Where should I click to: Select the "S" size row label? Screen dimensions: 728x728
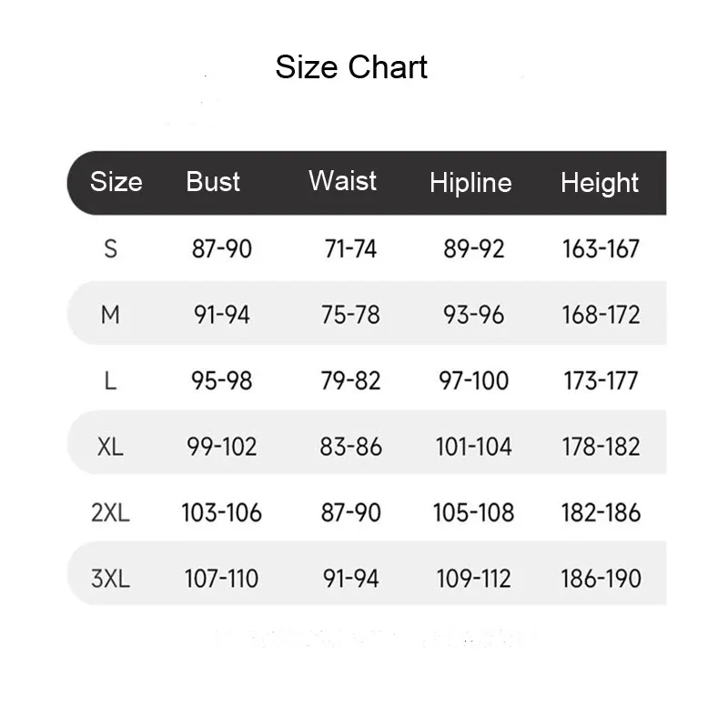pos(111,248)
